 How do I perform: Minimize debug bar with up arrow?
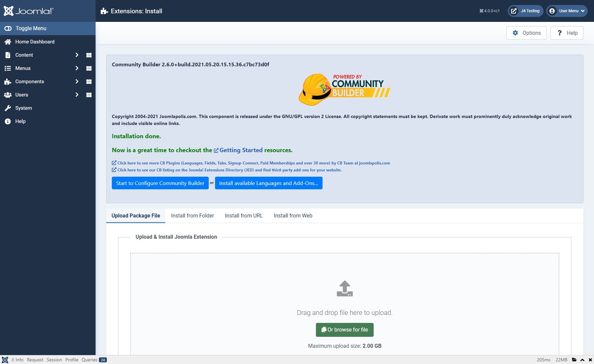point(582,360)
